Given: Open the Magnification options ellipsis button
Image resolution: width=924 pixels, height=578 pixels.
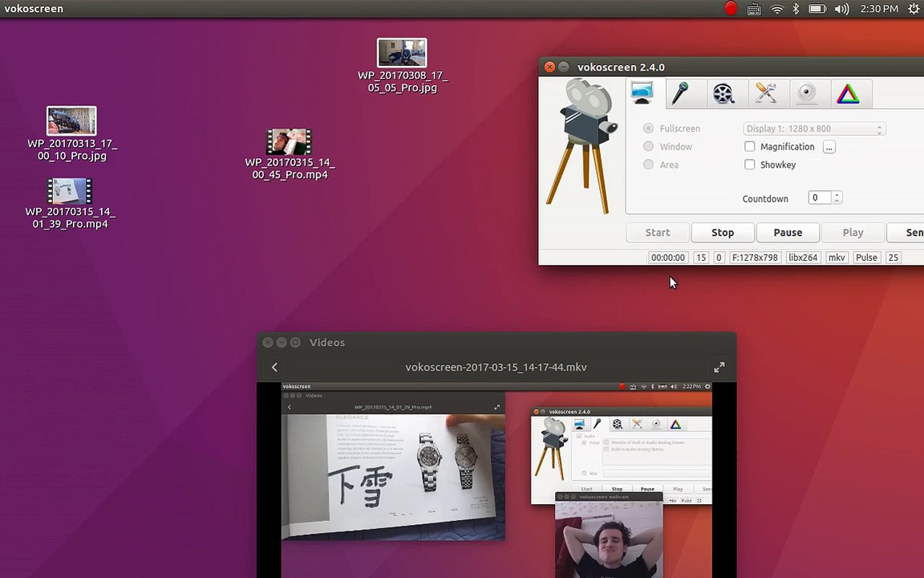Looking at the screenshot, I should 829,147.
